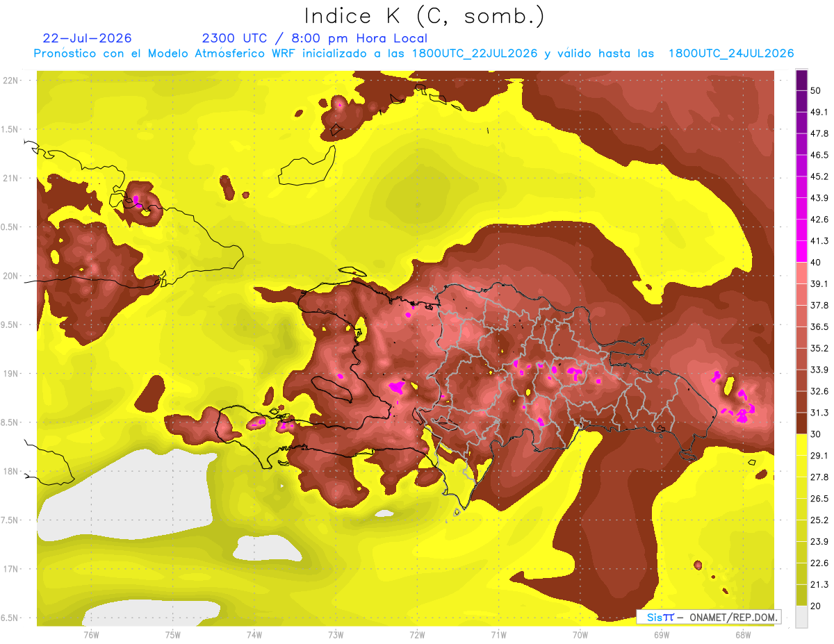Click the '2300 UTC / 8:00 pm Hora Local' text

click(x=314, y=38)
